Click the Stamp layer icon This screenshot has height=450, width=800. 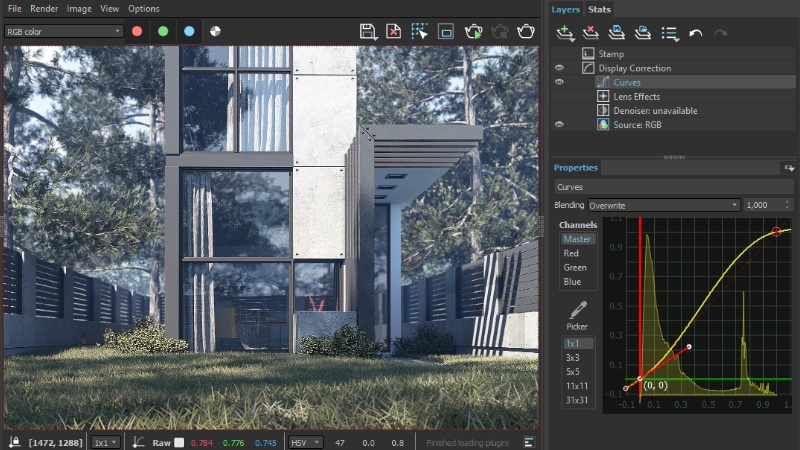[588, 54]
